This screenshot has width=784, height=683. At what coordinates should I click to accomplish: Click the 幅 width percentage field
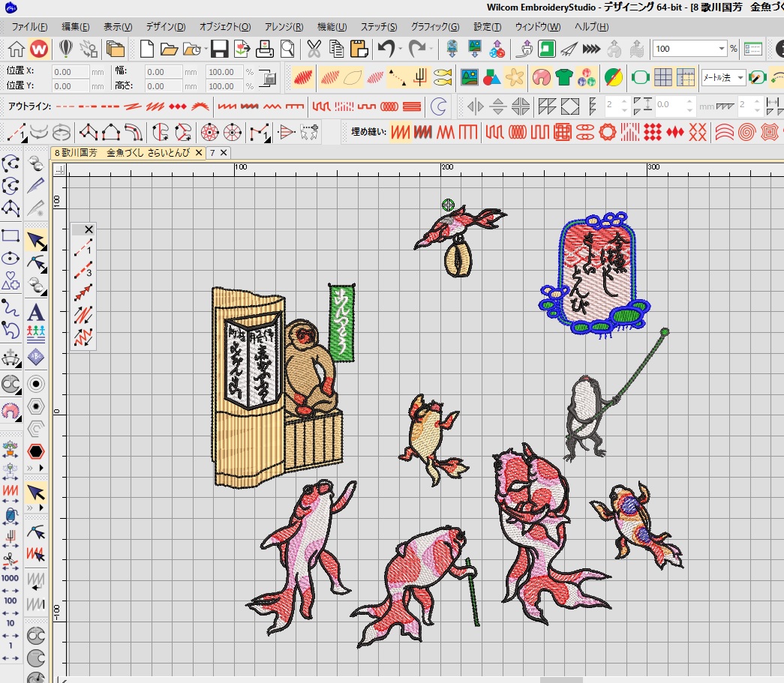pyautogui.click(x=224, y=72)
